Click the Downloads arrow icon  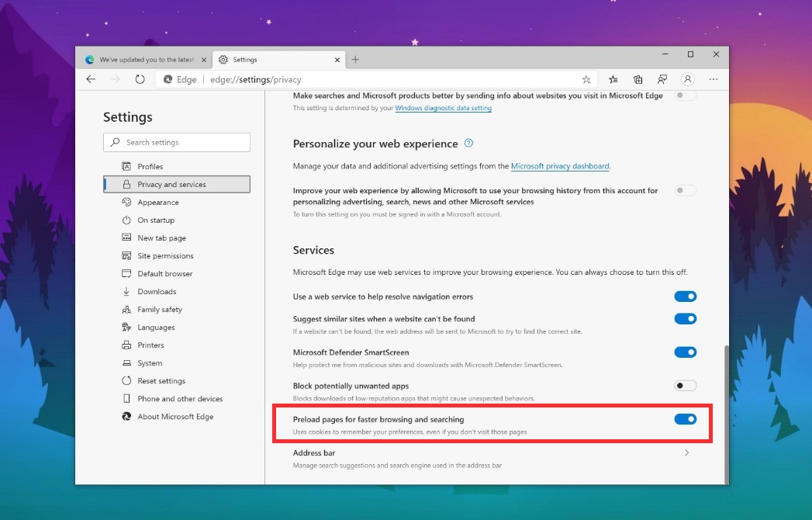(126, 291)
